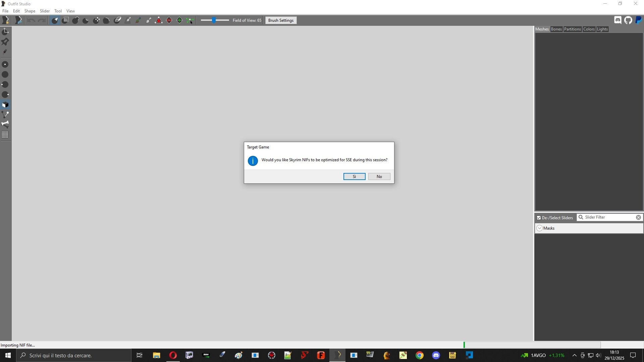
Task: Click the Load Project icon in toolbar
Action: click(x=18, y=20)
